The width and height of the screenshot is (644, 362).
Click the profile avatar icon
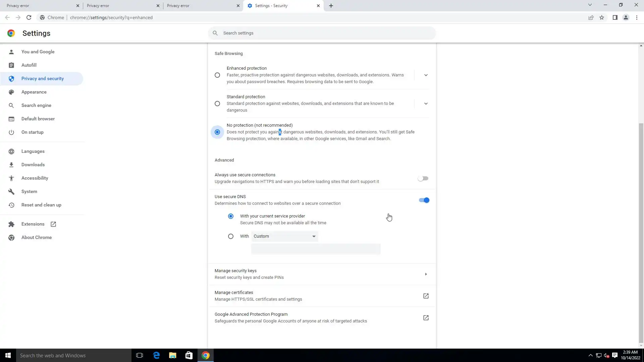pos(626,17)
